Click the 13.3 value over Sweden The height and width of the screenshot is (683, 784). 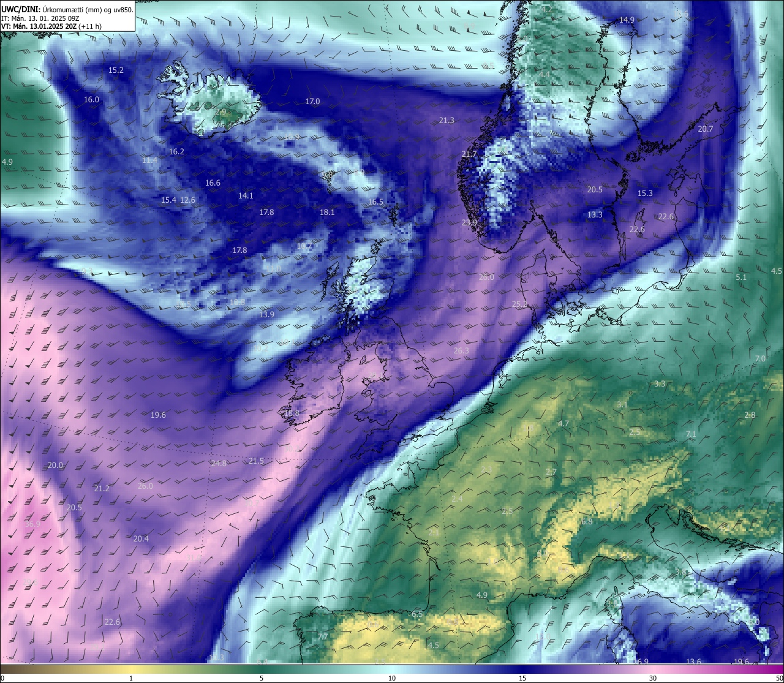[595, 214]
